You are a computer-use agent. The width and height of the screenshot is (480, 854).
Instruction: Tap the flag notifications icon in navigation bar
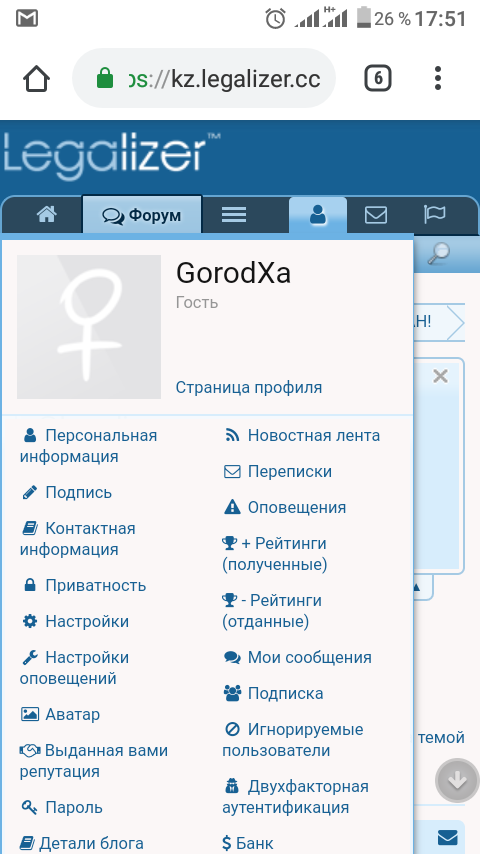[x=434, y=215]
